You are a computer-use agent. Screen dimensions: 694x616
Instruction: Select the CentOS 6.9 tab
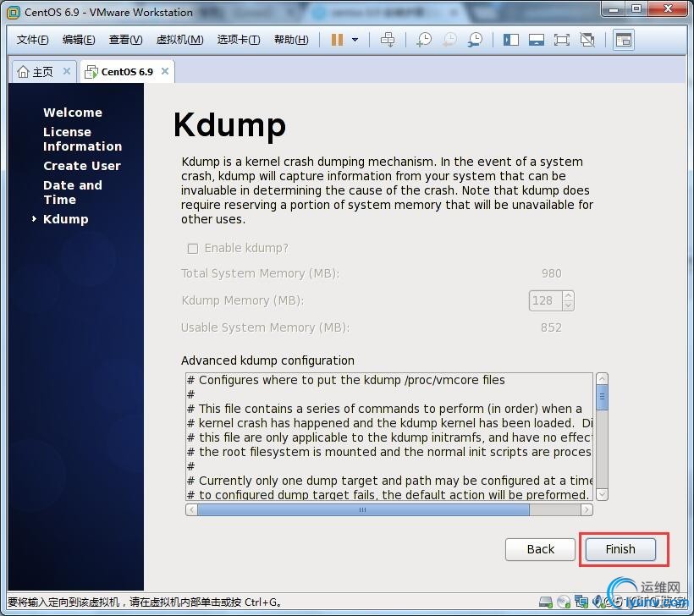tap(127, 72)
